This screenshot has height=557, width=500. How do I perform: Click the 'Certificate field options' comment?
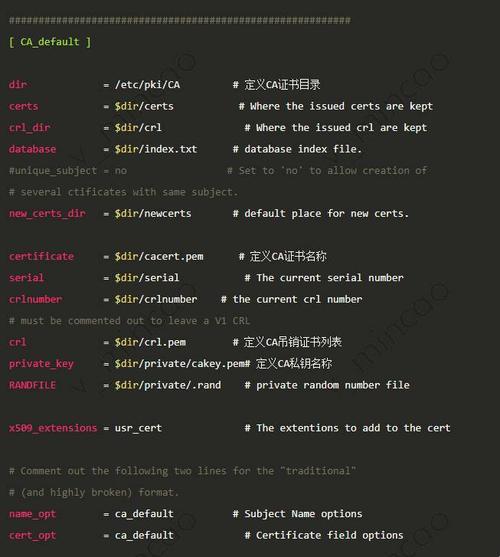(330, 535)
